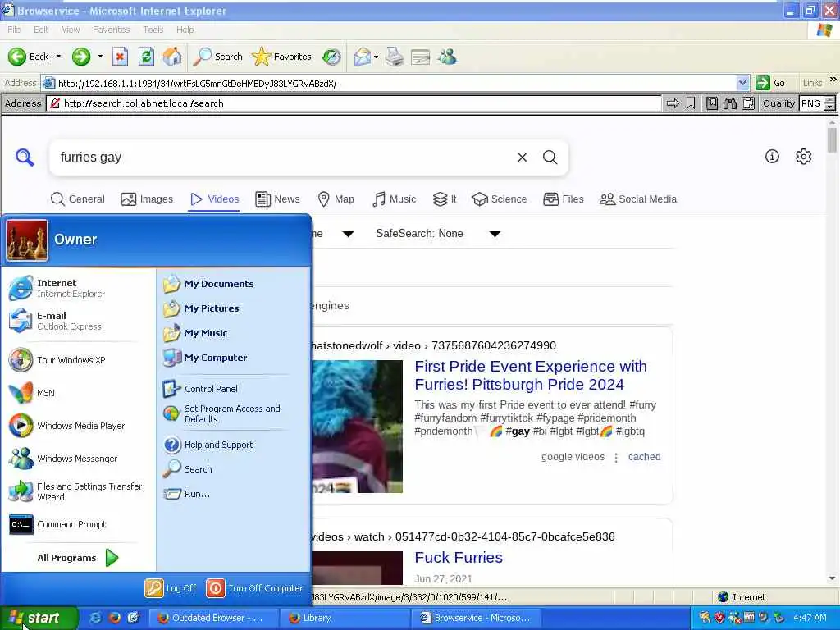Open the Favorites star pane
The height and width of the screenshot is (630, 840).
[x=281, y=57]
